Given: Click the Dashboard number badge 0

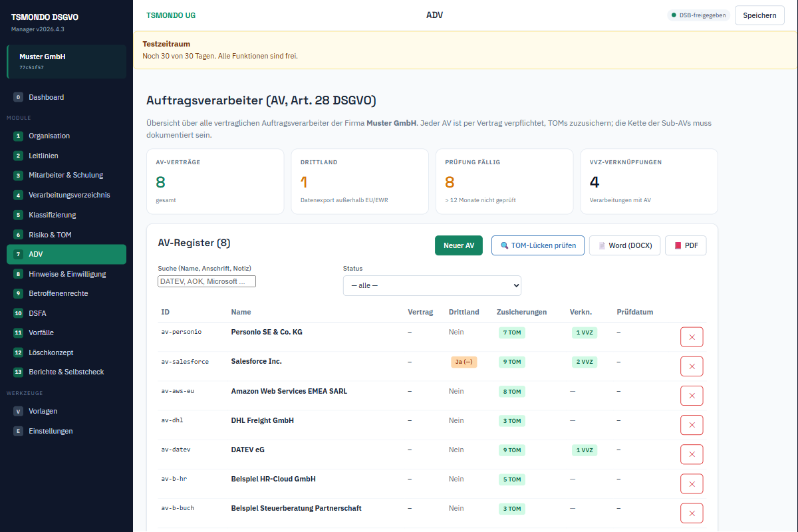Looking at the screenshot, I should point(18,97).
